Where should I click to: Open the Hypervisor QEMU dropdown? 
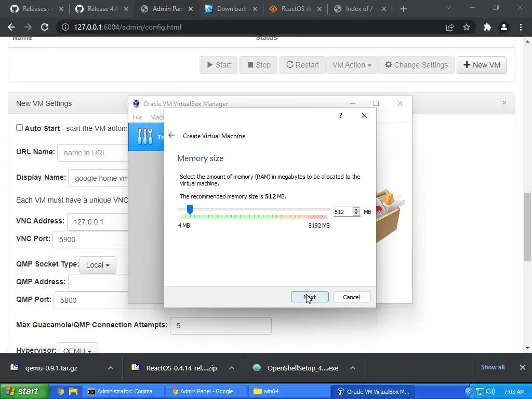coord(77,349)
